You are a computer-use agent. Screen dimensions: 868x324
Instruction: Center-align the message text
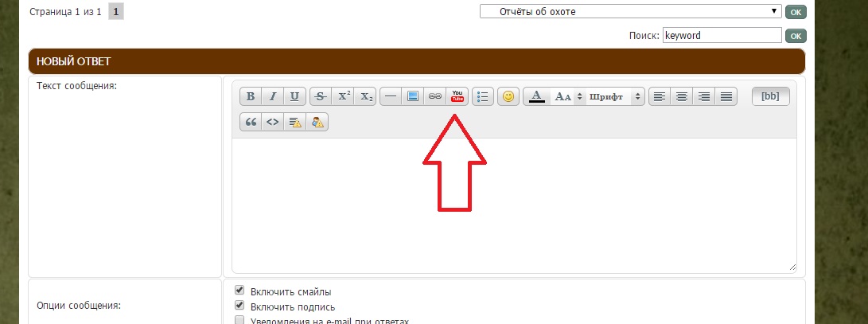[681, 96]
